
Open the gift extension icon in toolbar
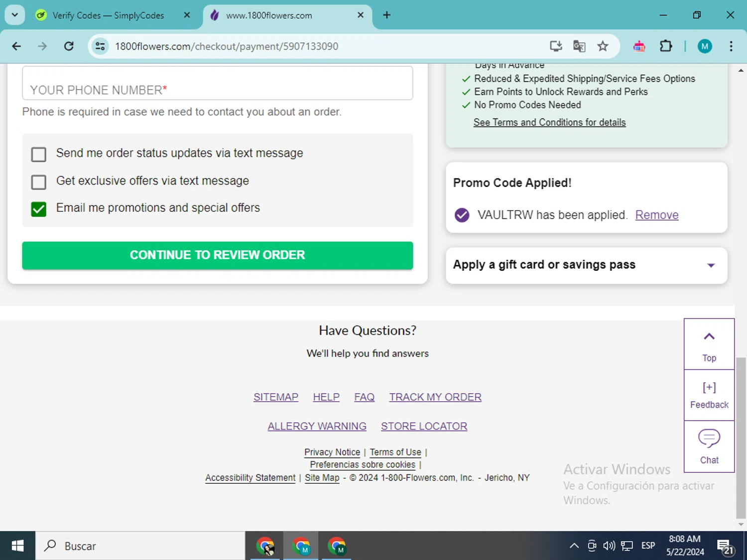(x=639, y=46)
